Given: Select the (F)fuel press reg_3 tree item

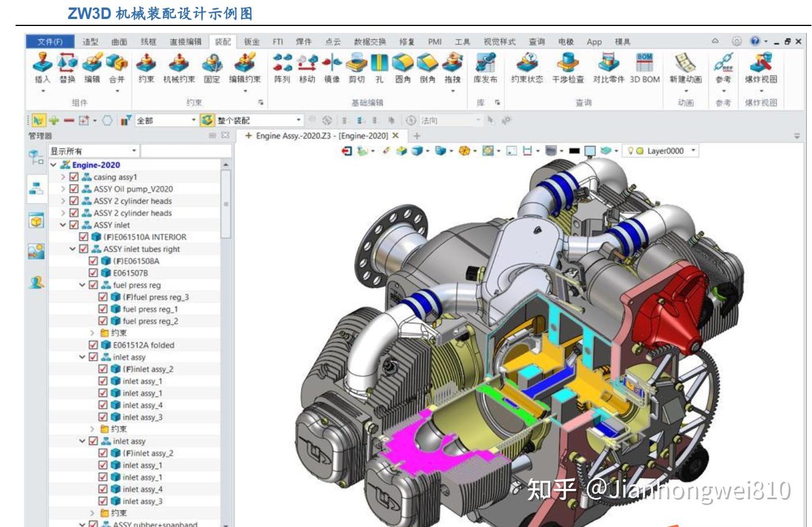Looking at the screenshot, I should (156, 297).
